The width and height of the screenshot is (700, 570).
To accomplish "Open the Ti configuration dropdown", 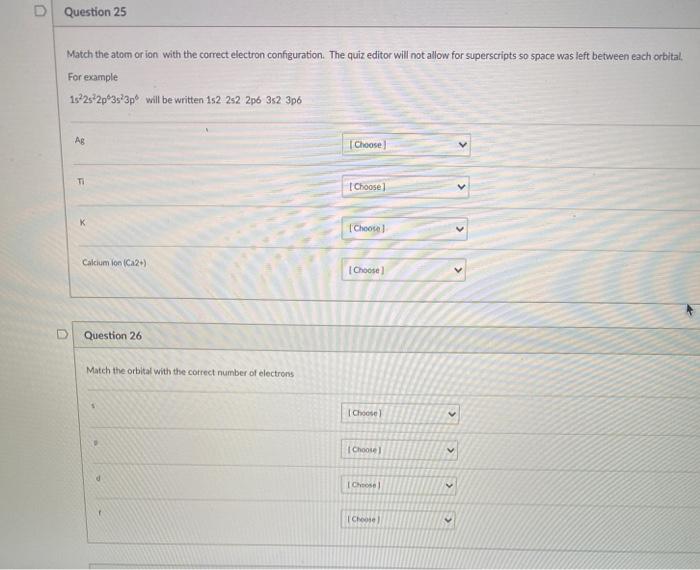I will pyautogui.click(x=405, y=187).
